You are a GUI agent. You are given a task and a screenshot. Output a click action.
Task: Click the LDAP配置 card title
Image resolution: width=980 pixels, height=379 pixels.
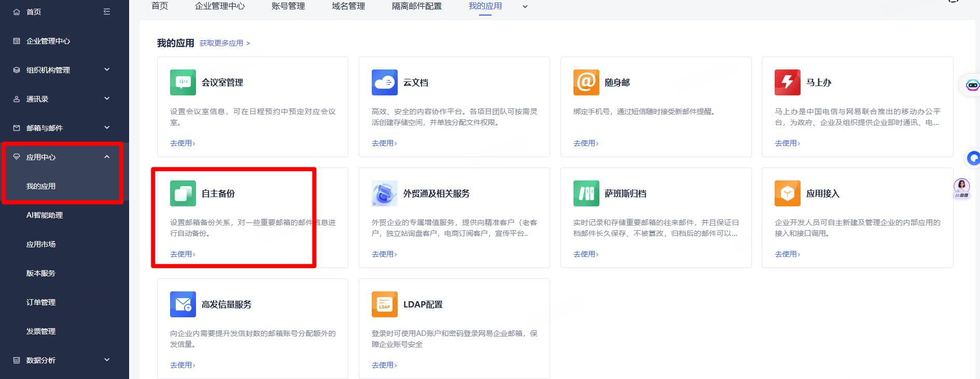tap(423, 304)
